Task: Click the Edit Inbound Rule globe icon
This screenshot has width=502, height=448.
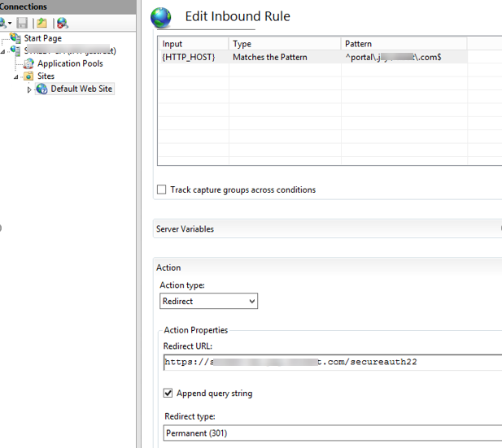Action: coord(161,17)
